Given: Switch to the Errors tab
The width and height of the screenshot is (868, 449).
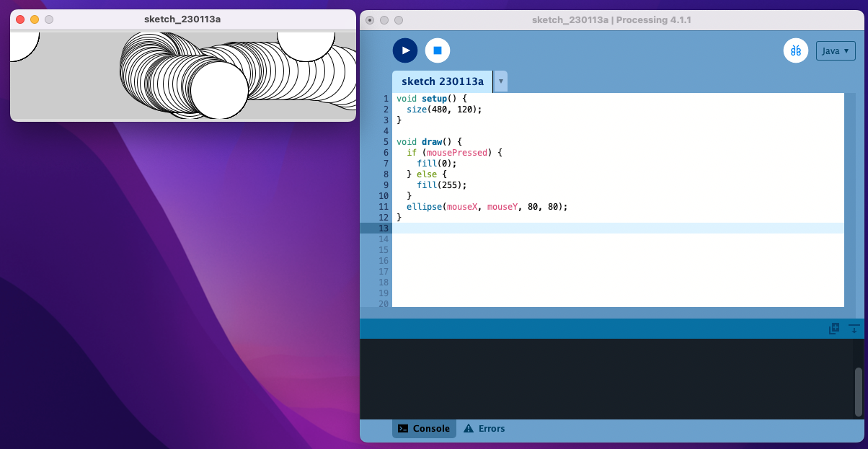Looking at the screenshot, I should pyautogui.click(x=484, y=428).
